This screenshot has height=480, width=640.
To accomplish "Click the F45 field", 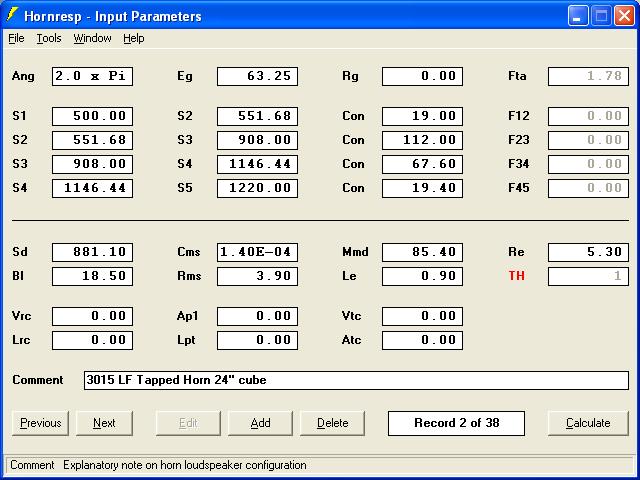I will [588, 188].
